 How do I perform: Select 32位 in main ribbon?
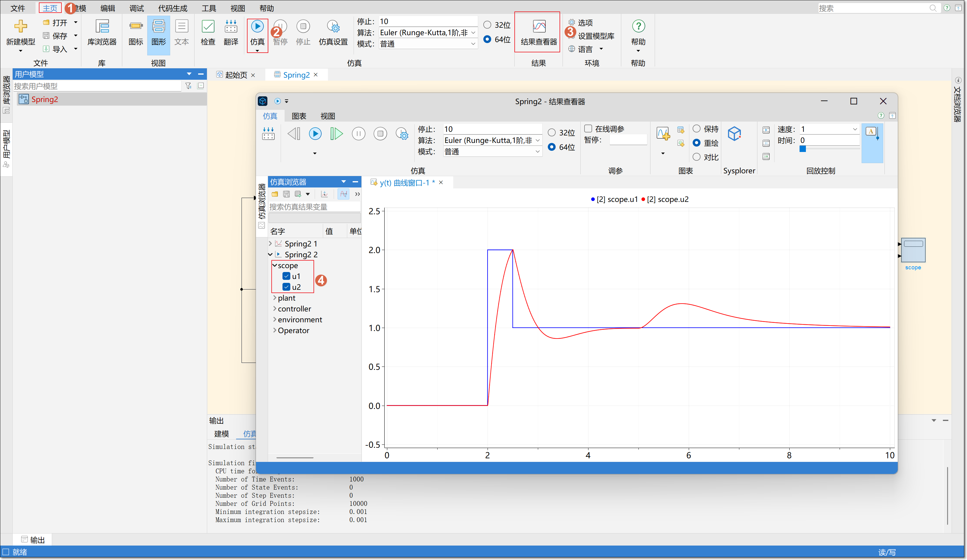pos(487,25)
